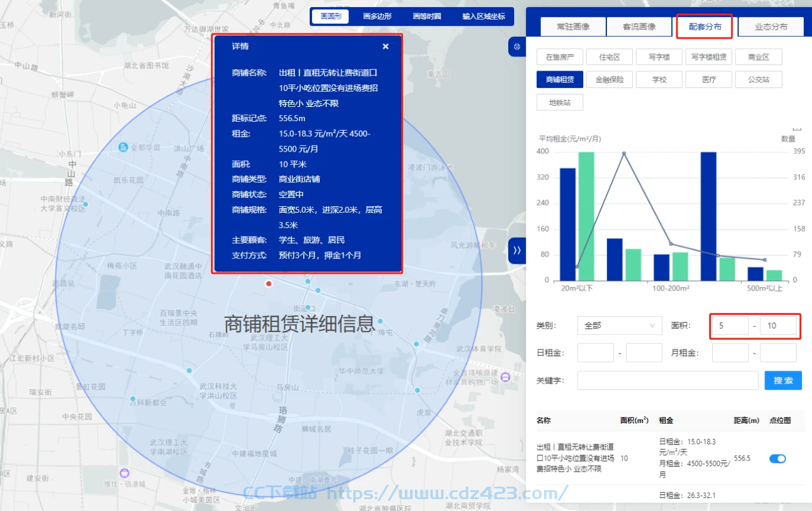This screenshot has width=812, height=511.
Task: Collapse the right panel with the double-arrow icon
Action: [x=517, y=251]
